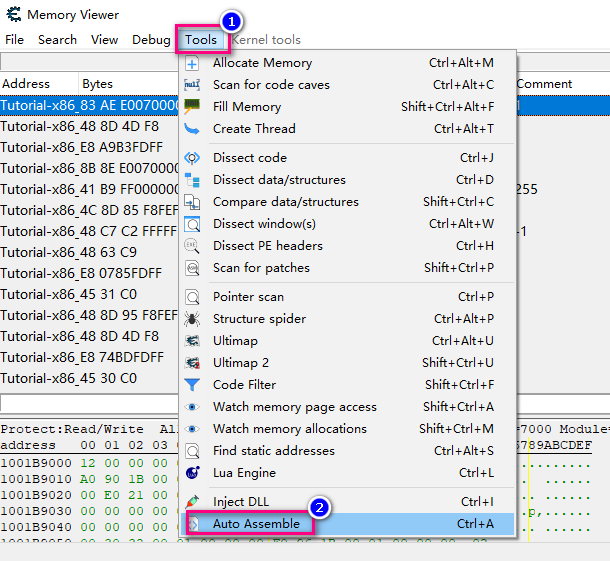Click the Inject DLL syringe icon
This screenshot has height=561, width=610.
tap(192, 502)
